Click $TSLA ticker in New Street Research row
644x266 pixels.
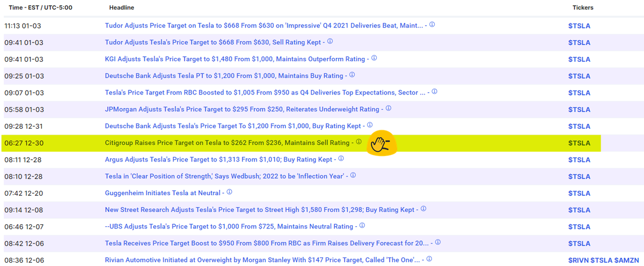pos(579,210)
